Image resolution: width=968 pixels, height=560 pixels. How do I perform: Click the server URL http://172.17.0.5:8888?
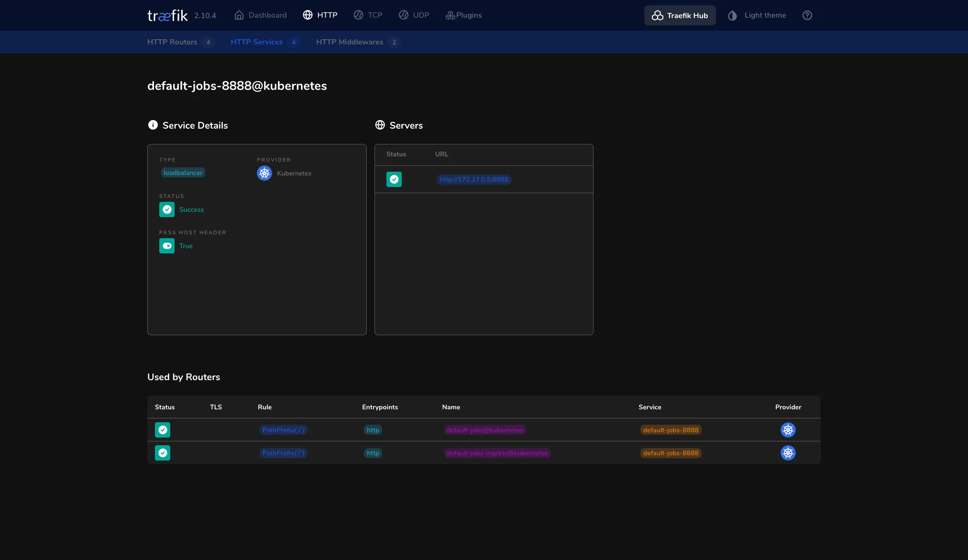[x=474, y=179]
